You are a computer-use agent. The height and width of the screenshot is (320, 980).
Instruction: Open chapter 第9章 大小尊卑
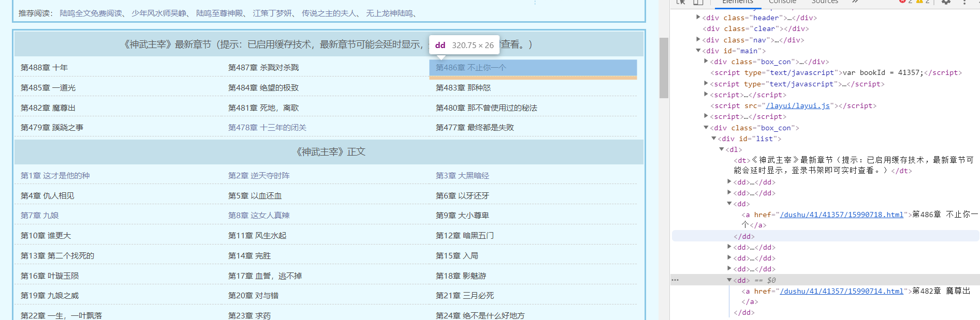(x=462, y=216)
